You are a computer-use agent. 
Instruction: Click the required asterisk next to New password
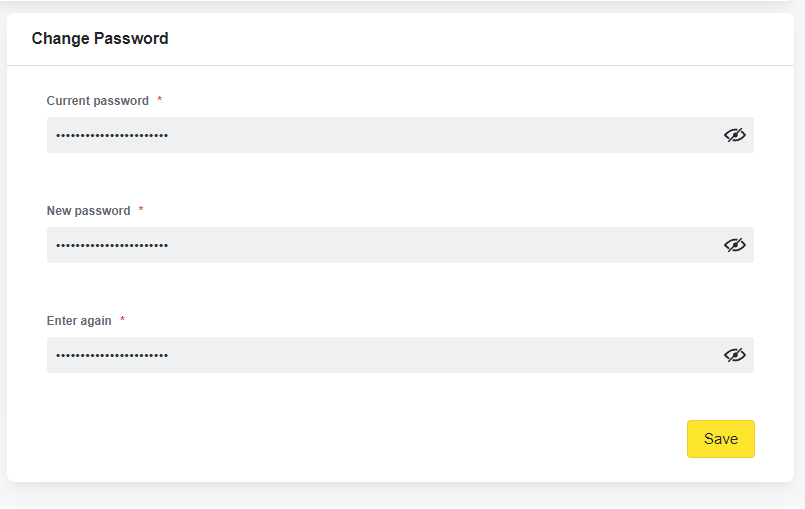141,209
